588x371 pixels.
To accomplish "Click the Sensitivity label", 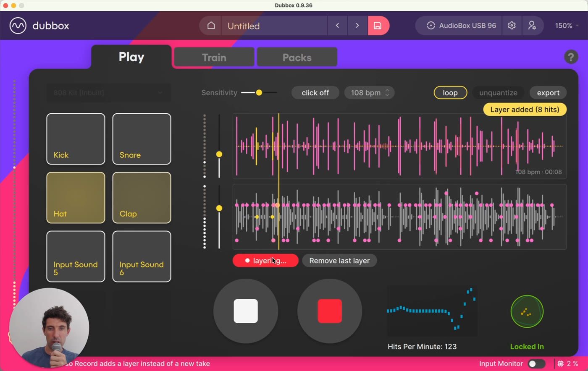I will [219, 93].
